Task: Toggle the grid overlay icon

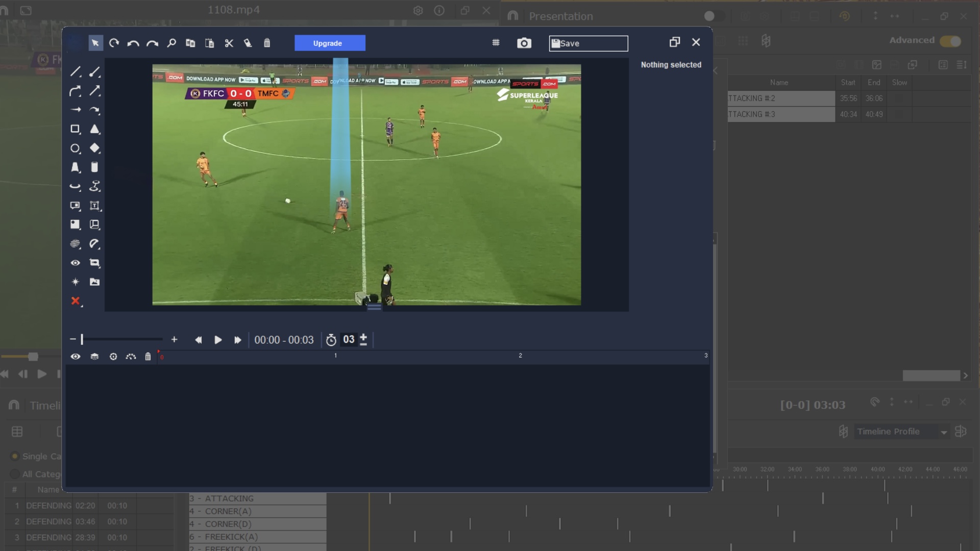Action: (496, 43)
